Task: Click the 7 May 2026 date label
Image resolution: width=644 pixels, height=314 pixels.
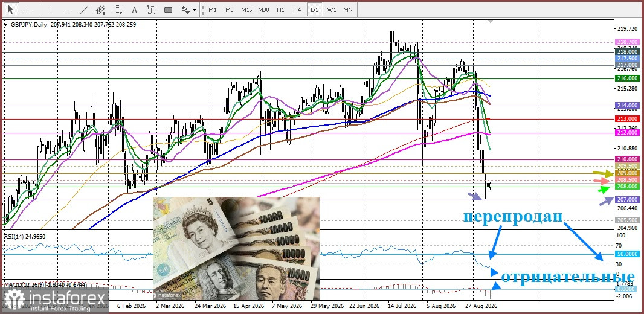Action: pyautogui.click(x=288, y=306)
